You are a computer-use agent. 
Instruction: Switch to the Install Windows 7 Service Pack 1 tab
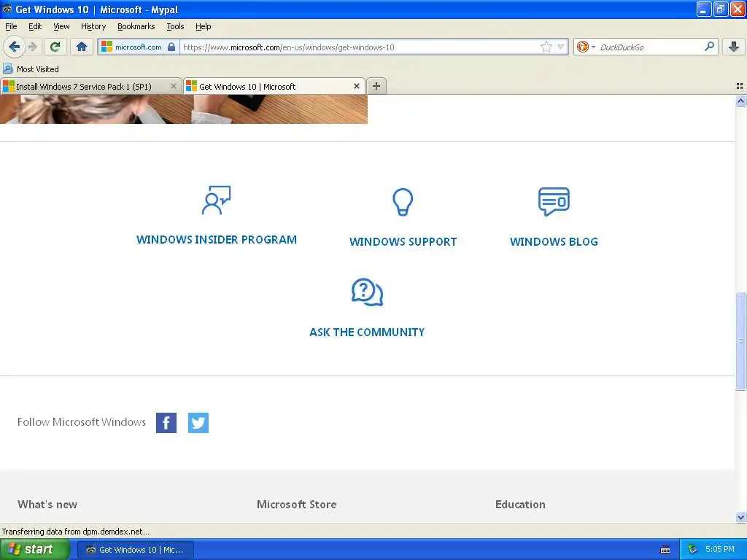tap(85, 86)
